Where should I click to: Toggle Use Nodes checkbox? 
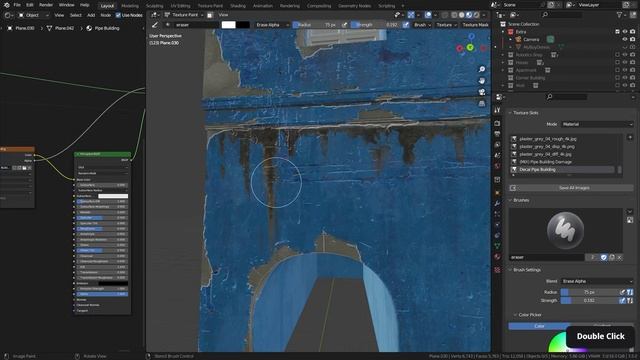point(118,15)
